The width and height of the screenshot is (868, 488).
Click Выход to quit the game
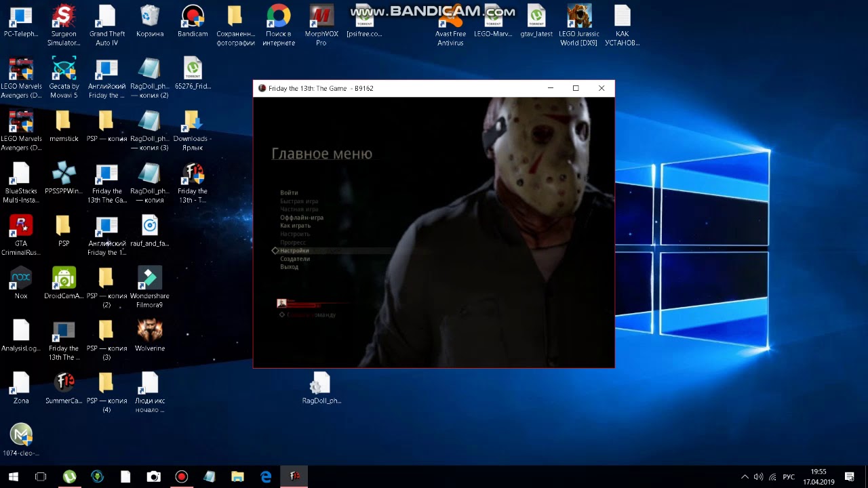pyautogui.click(x=289, y=267)
